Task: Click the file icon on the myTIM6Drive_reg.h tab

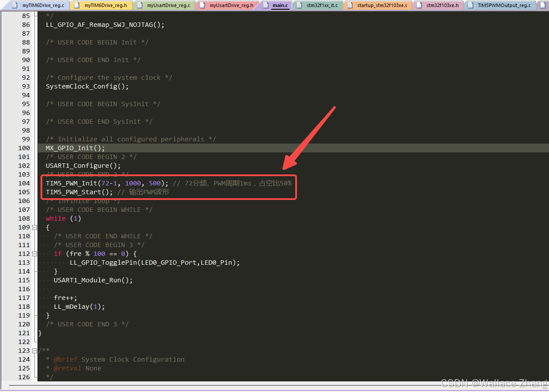Action: coord(78,5)
